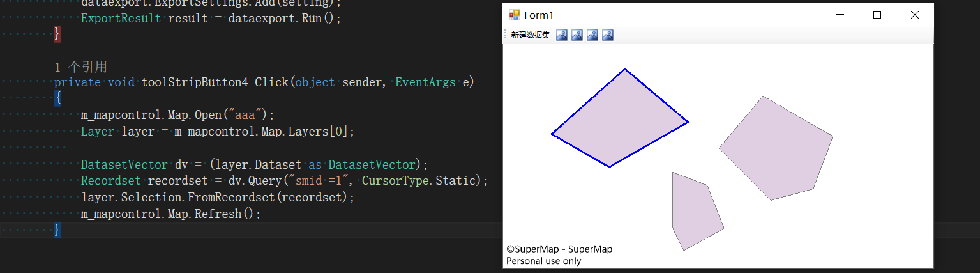
Task: Click the Form1 window title text
Action: (539, 15)
